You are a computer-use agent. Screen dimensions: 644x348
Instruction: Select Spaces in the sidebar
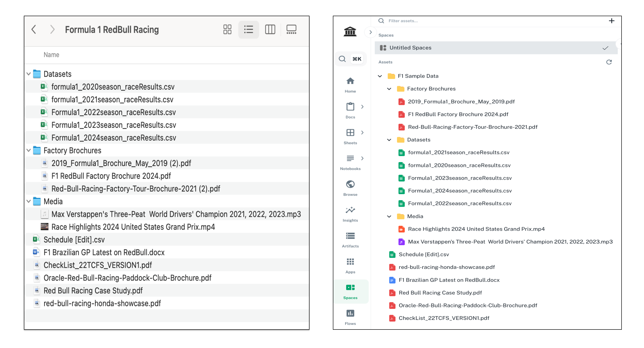(350, 291)
